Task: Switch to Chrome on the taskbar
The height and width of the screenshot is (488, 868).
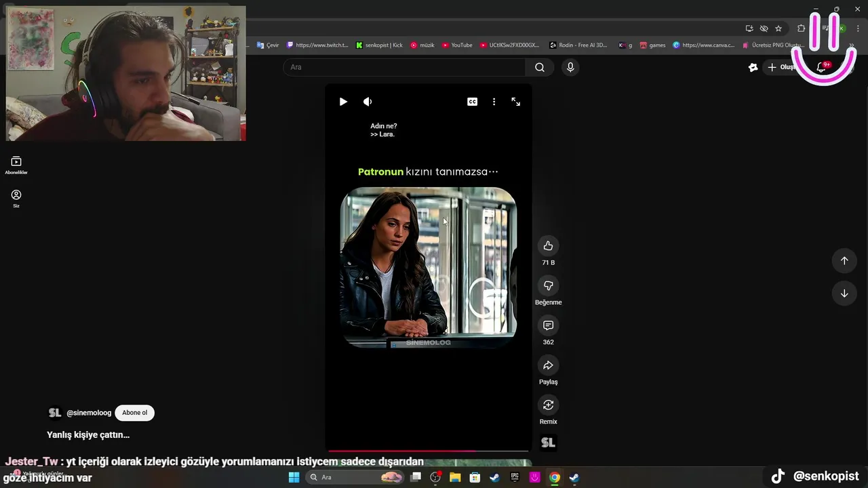Action: coord(554,477)
